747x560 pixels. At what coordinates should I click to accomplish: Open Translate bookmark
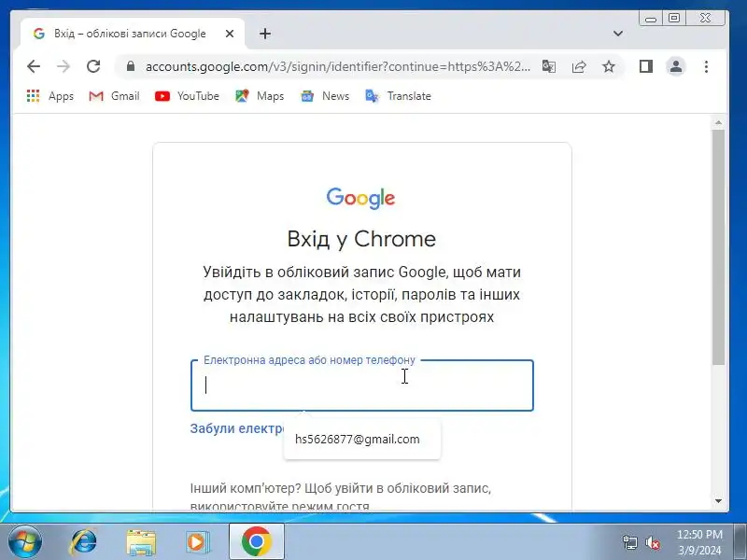pos(399,96)
